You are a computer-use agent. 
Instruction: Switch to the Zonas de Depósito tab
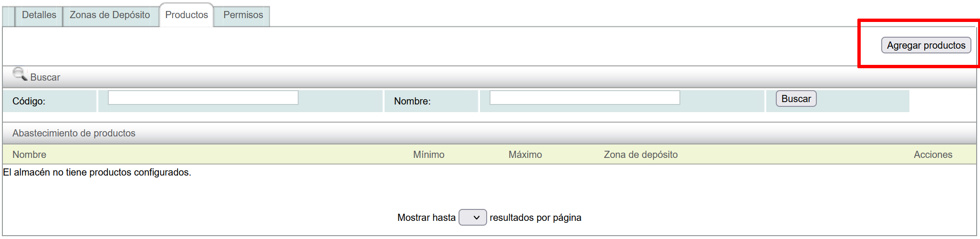tap(110, 15)
